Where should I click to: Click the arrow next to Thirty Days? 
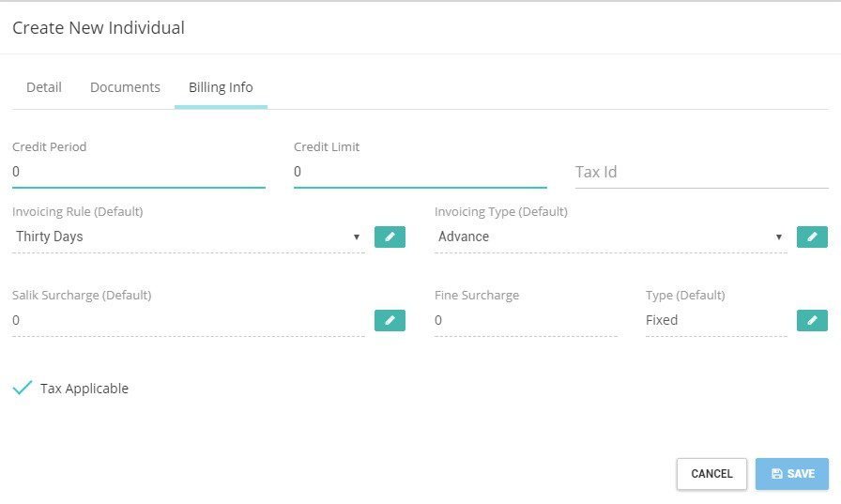tap(356, 237)
